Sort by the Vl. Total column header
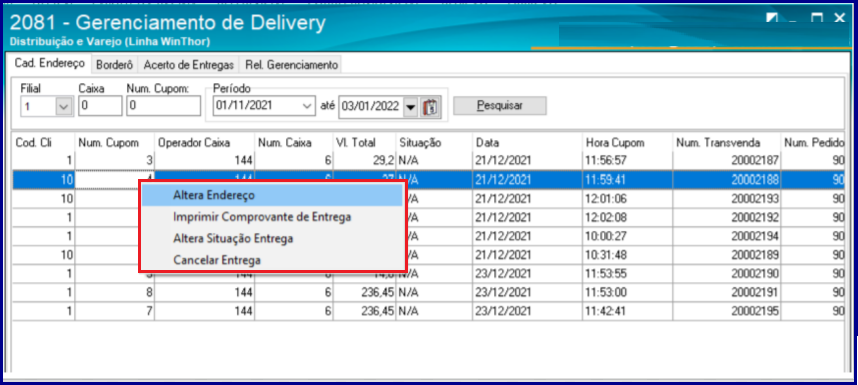This screenshot has height=385, width=858. coord(364,143)
